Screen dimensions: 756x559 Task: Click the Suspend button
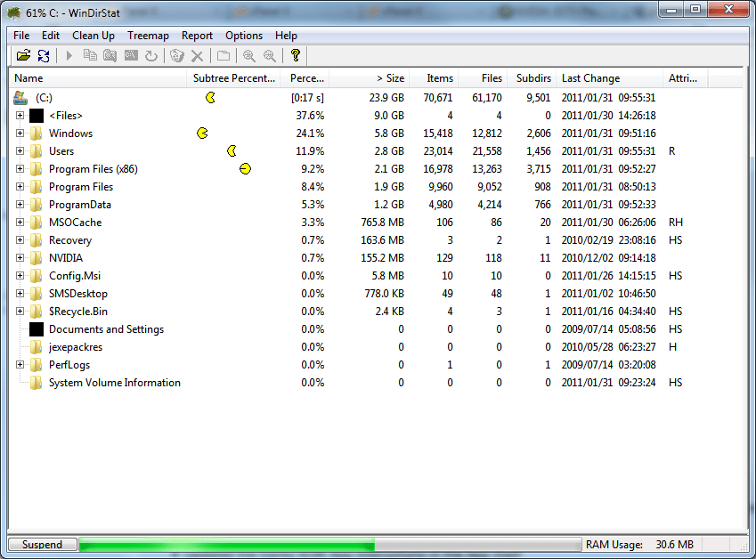(x=43, y=545)
